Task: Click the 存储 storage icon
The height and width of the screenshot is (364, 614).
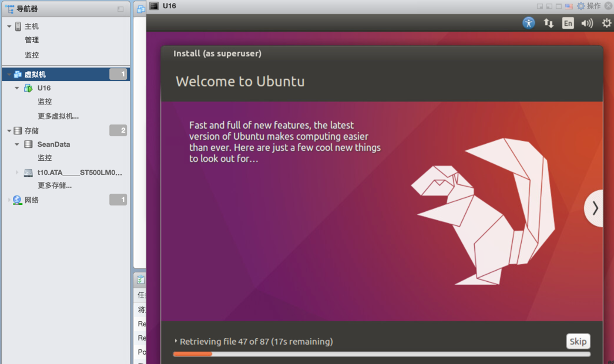Action: [x=18, y=131]
